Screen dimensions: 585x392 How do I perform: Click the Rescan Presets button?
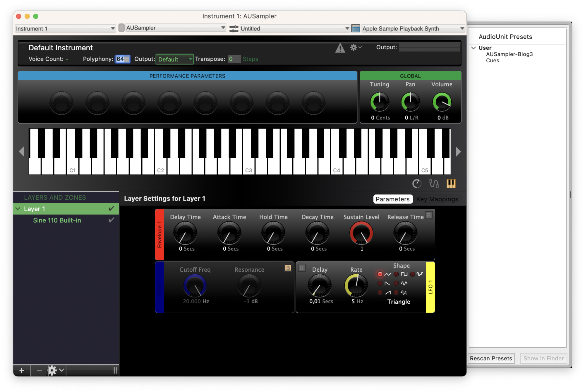pyautogui.click(x=491, y=358)
